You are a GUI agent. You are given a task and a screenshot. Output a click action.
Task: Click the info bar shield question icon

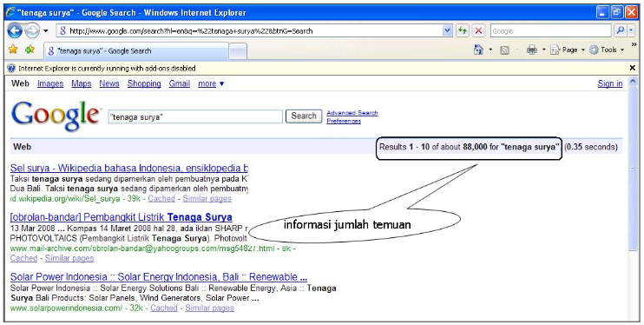coord(11,69)
